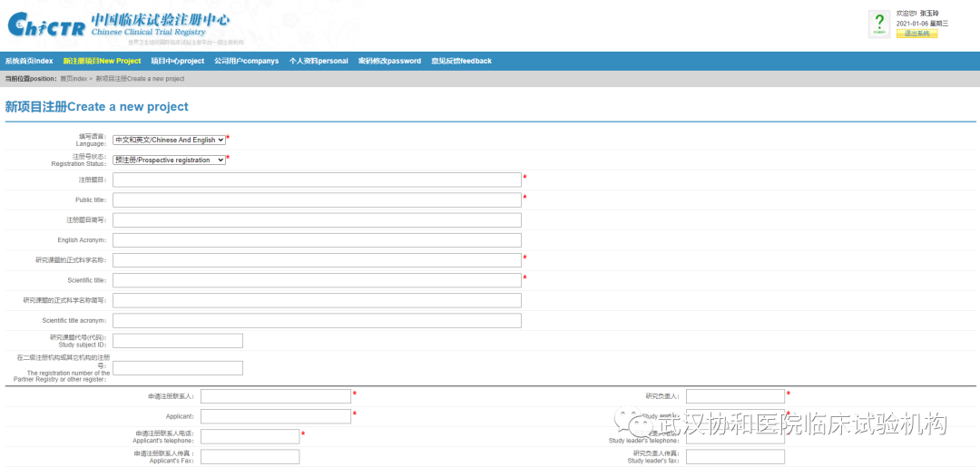Select the 新注册项目 New Project menu

[x=102, y=61]
